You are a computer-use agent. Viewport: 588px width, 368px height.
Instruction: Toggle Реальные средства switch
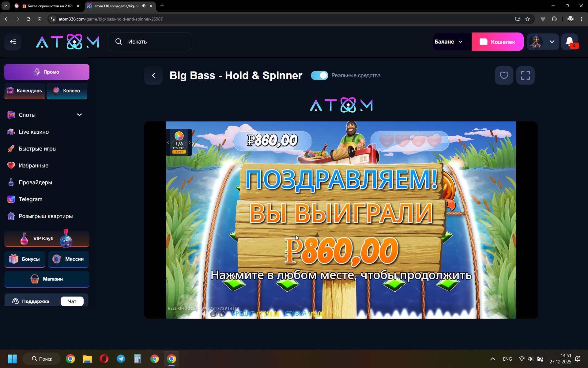319,75
